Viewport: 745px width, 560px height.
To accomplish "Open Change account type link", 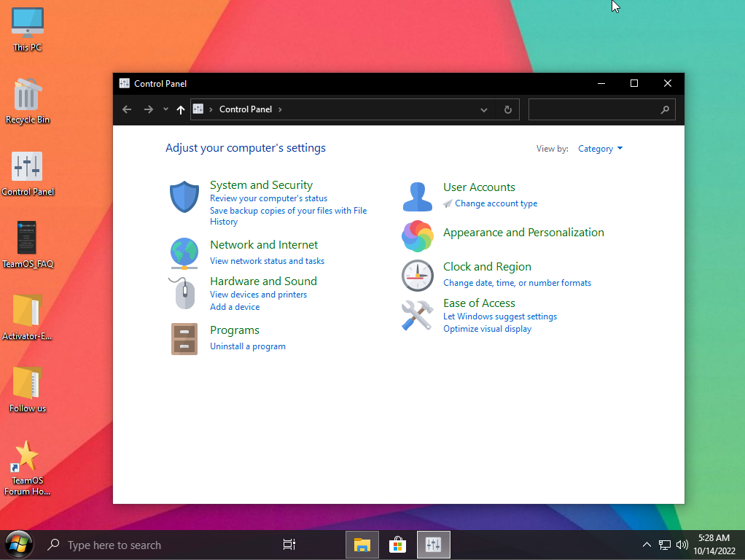I will 496,203.
